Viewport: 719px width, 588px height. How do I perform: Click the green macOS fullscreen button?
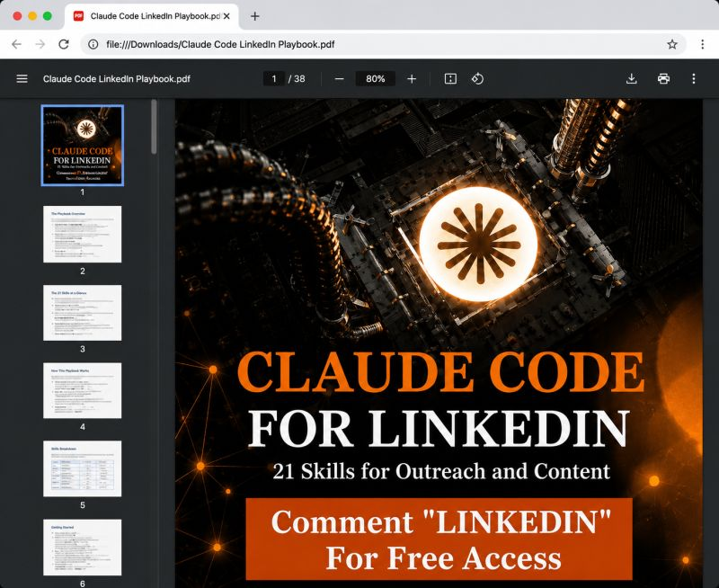click(x=48, y=16)
